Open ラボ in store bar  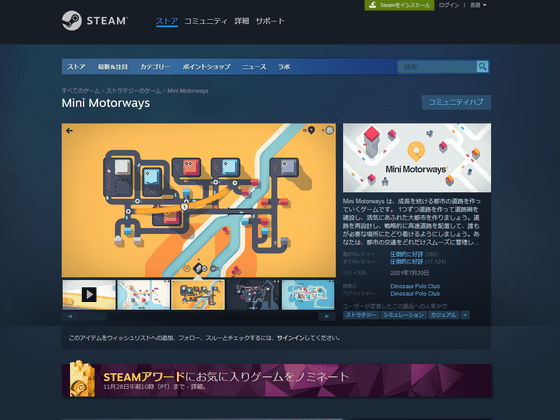[284, 67]
